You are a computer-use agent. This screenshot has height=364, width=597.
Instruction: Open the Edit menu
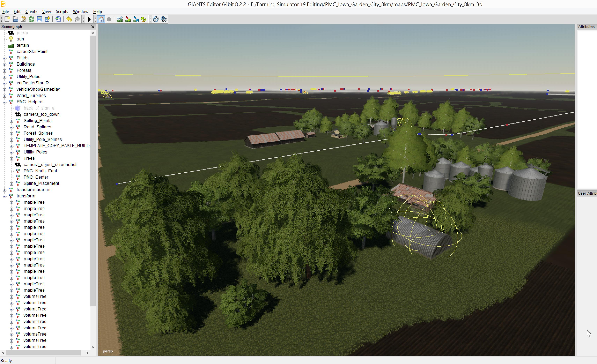tap(17, 11)
